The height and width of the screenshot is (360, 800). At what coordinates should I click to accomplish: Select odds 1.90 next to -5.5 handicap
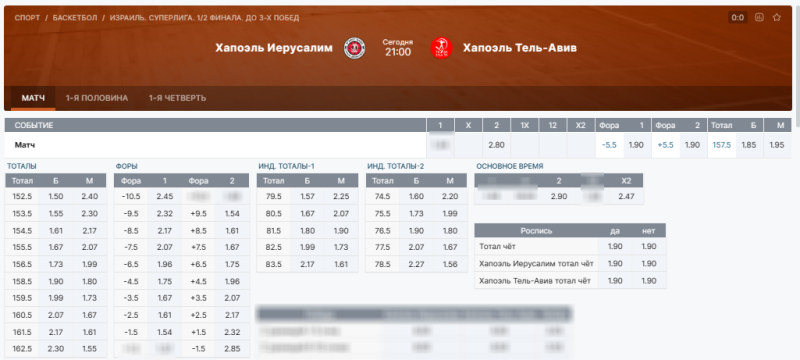coord(637,145)
